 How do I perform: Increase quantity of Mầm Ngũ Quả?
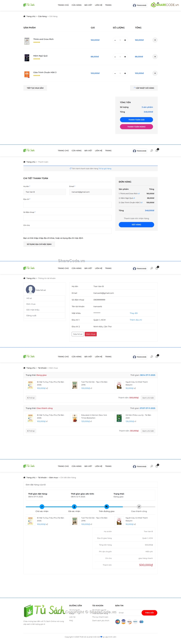(125, 57)
